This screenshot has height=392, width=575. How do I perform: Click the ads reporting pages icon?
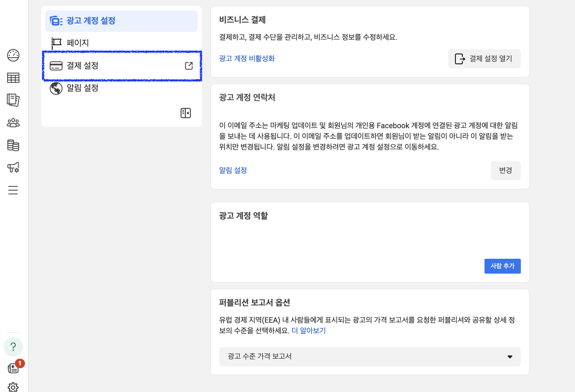pos(13,100)
